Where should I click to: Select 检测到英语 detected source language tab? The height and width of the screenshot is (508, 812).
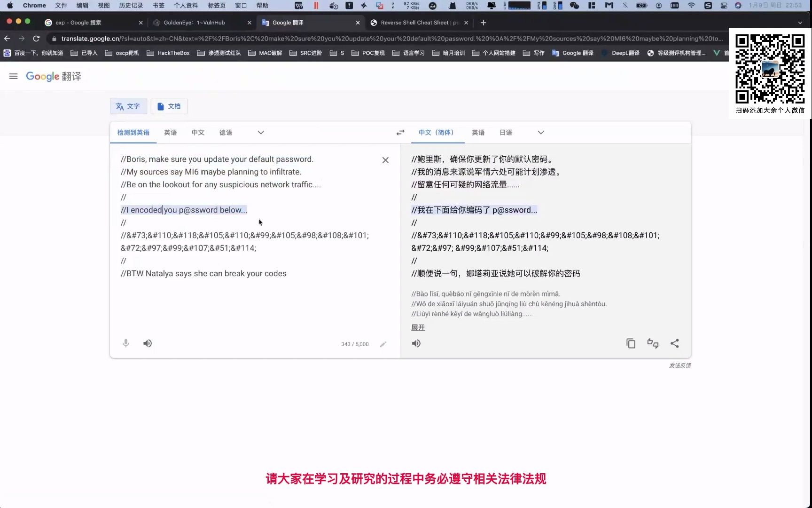point(133,133)
